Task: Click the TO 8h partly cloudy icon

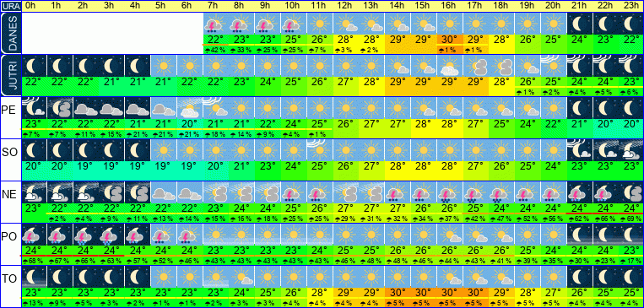Action: click(x=241, y=276)
